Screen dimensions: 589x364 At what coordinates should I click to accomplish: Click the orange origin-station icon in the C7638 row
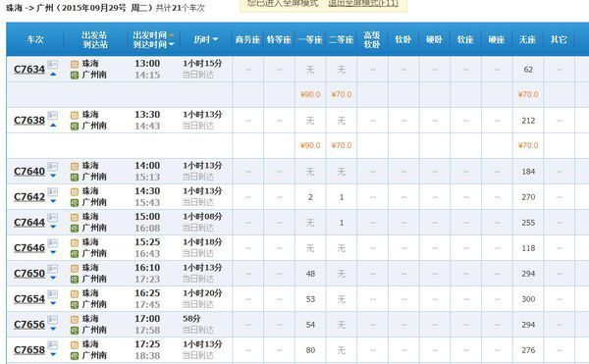(75, 115)
